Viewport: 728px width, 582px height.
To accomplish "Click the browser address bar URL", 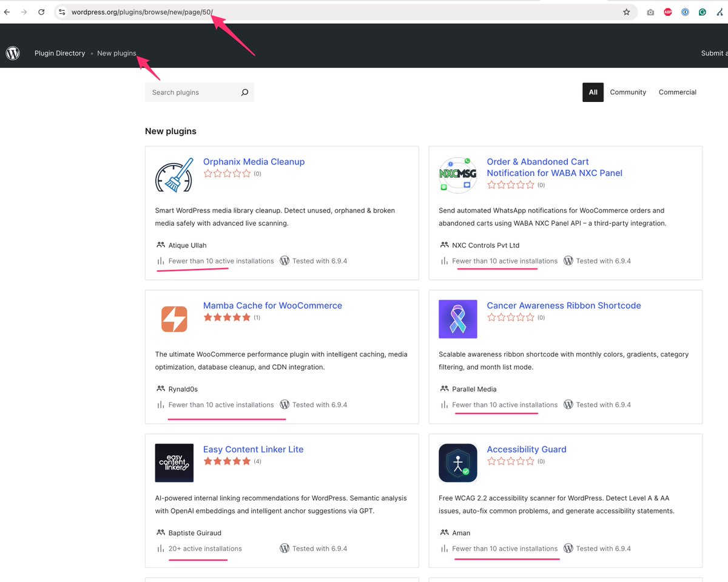I will (142, 12).
